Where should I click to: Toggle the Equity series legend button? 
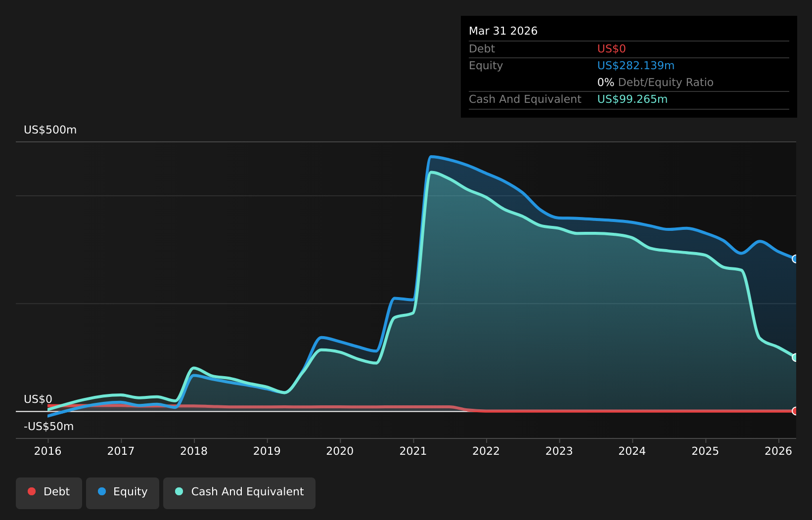123,493
